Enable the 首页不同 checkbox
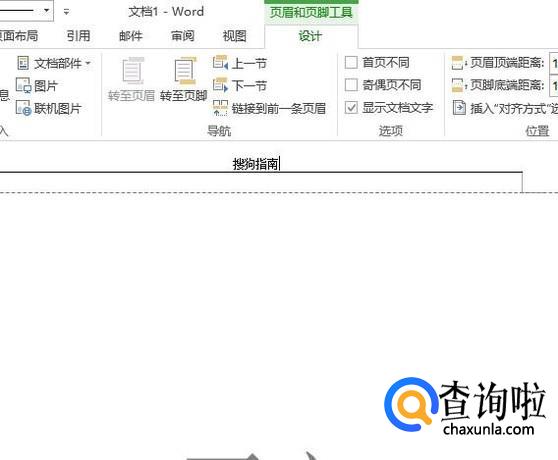 pos(351,62)
